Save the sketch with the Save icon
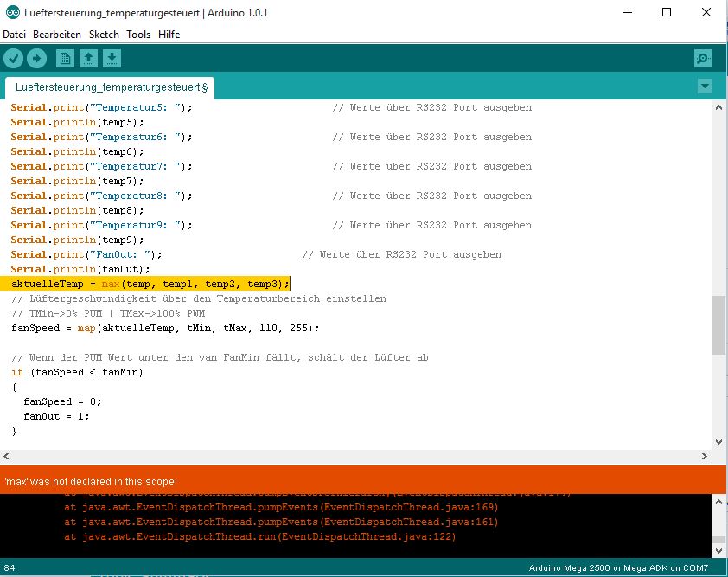This screenshot has width=728, height=577. (112, 59)
